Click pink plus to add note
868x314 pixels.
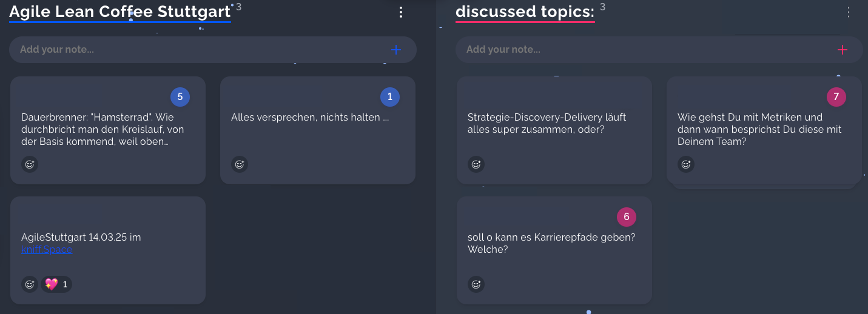click(843, 50)
